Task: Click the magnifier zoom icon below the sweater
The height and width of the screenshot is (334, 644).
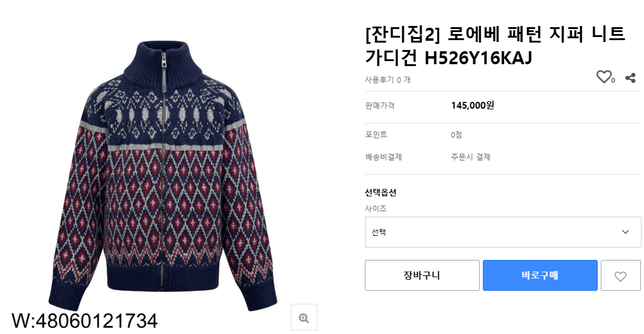Action: click(x=304, y=317)
